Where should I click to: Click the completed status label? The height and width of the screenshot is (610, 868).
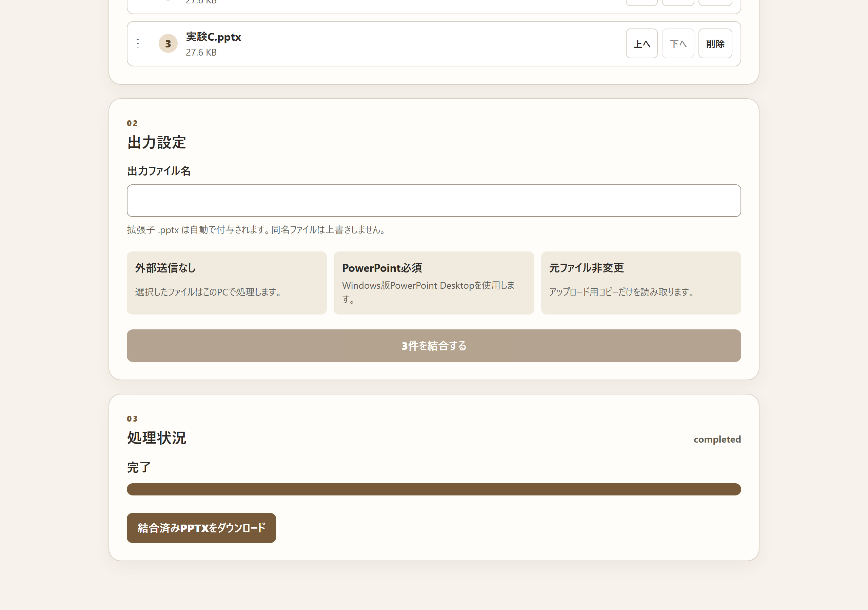(x=717, y=440)
